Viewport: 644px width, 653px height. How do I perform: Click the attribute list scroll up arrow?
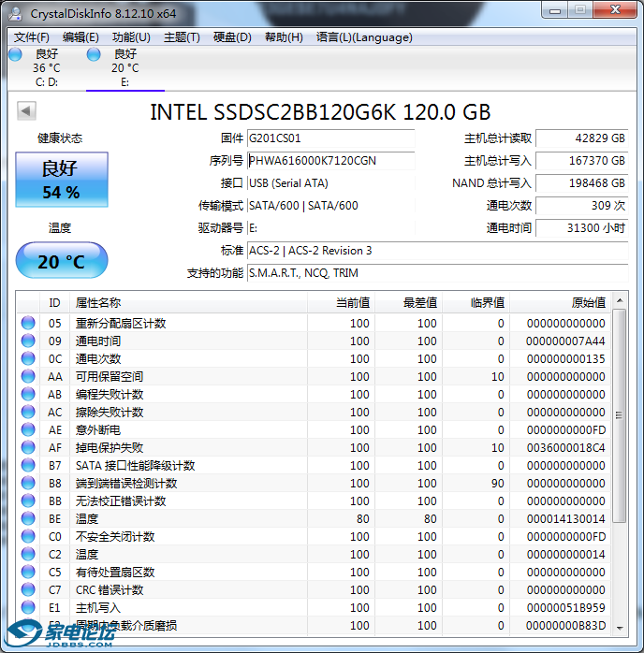pos(620,300)
